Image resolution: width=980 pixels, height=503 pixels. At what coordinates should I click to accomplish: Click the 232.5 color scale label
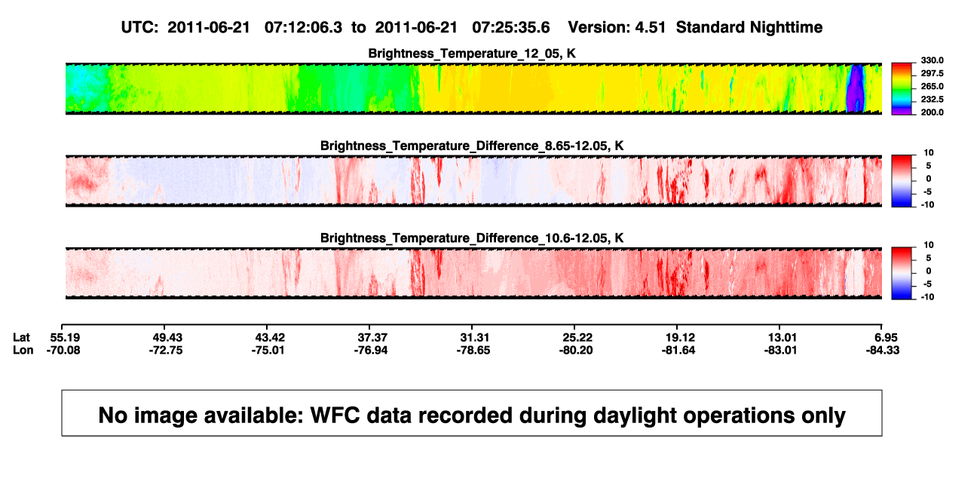[x=934, y=100]
